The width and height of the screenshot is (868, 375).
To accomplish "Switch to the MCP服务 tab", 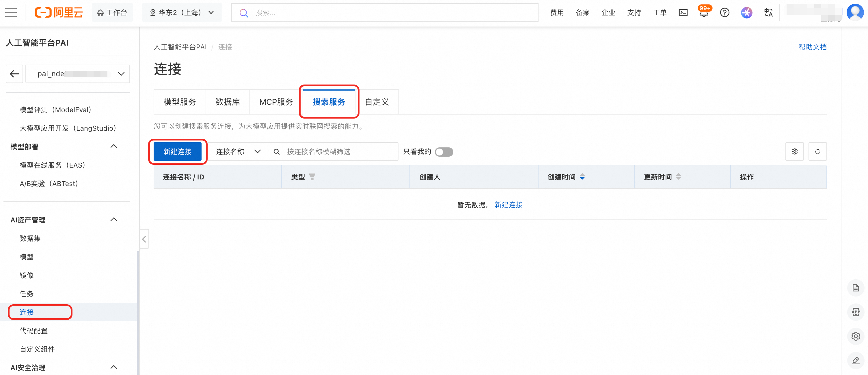I will click(x=276, y=102).
